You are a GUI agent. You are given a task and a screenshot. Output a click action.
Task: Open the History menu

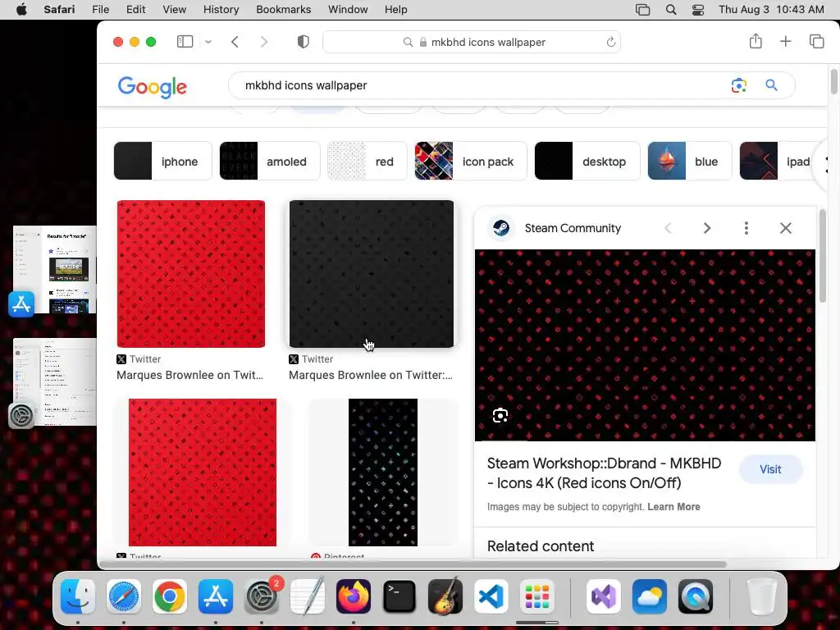pos(221,10)
